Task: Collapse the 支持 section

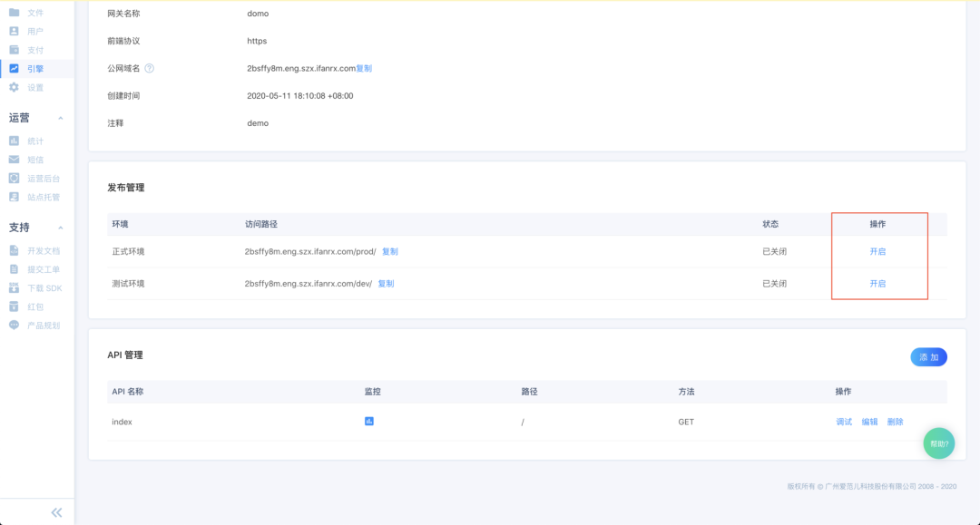Action: [x=61, y=228]
